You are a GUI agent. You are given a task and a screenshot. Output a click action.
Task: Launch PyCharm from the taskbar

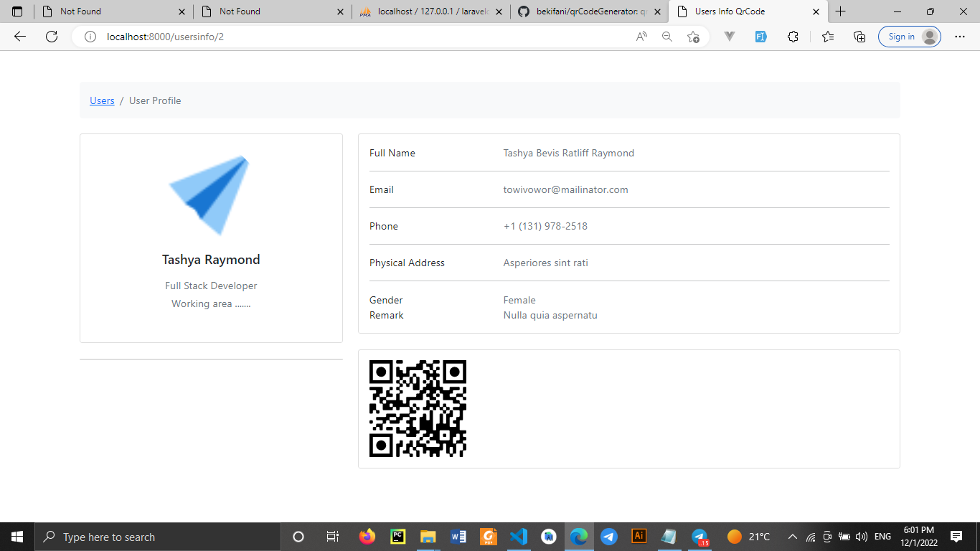tap(397, 537)
